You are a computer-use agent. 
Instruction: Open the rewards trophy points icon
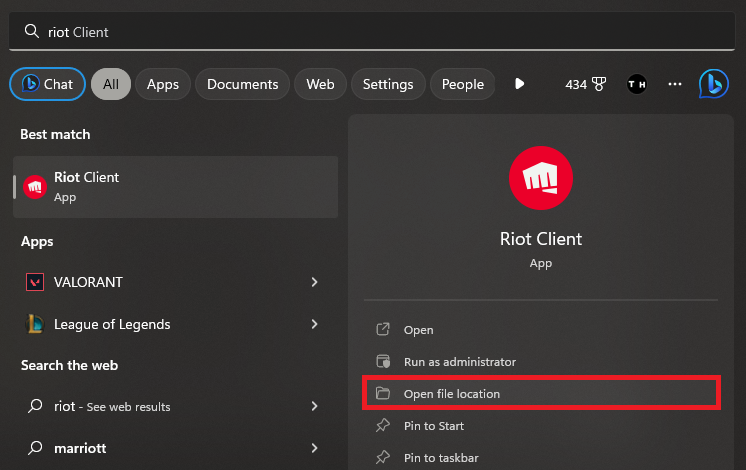599,84
